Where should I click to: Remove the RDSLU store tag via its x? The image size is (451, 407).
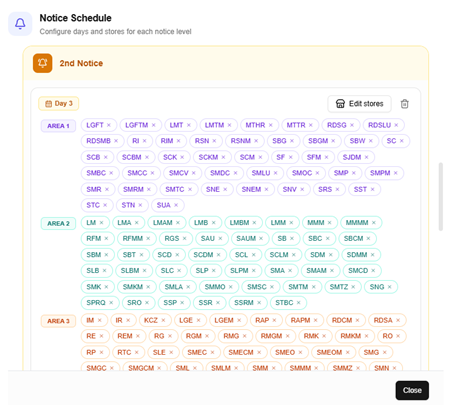click(396, 125)
